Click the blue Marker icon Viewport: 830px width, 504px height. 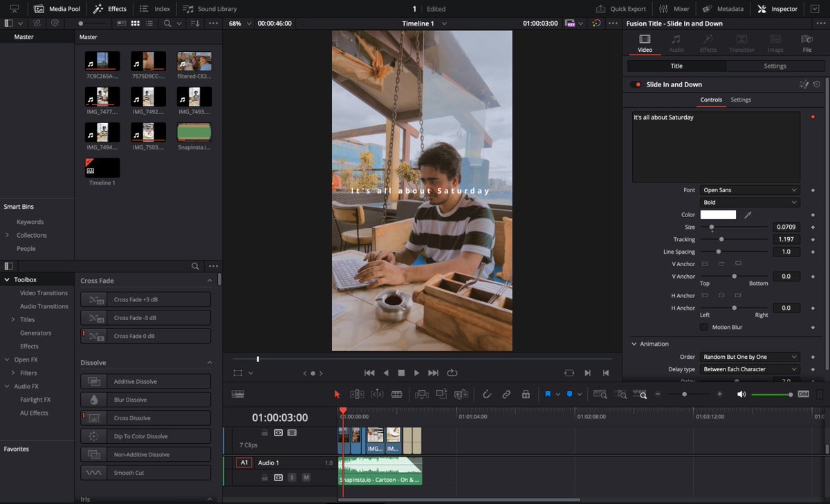point(570,394)
